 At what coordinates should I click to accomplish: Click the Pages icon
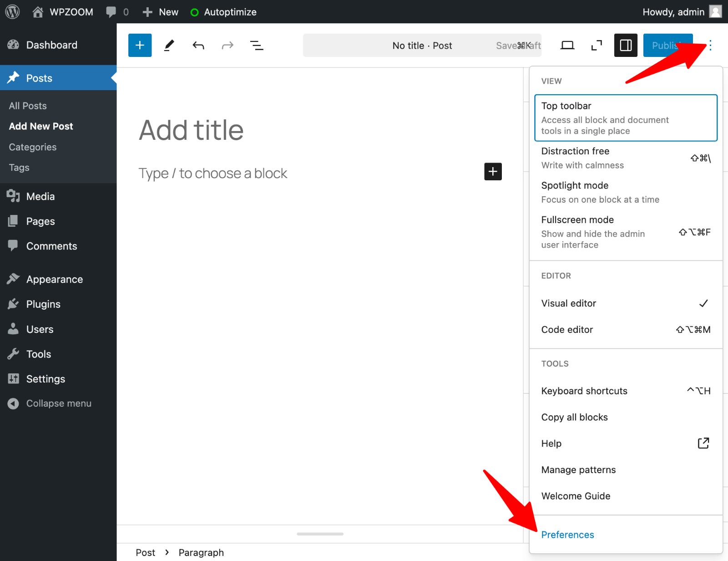click(13, 221)
